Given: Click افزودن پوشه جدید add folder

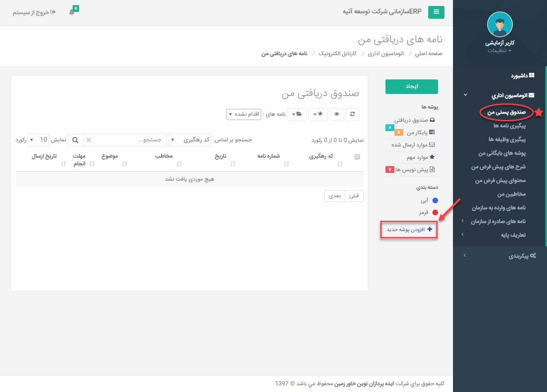Looking at the screenshot, I should [409, 230].
